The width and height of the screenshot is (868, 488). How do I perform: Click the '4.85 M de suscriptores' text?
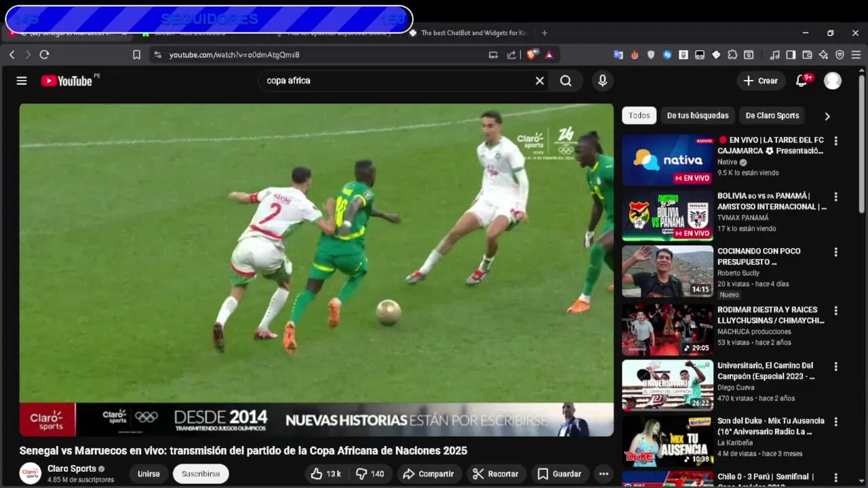tap(81, 480)
